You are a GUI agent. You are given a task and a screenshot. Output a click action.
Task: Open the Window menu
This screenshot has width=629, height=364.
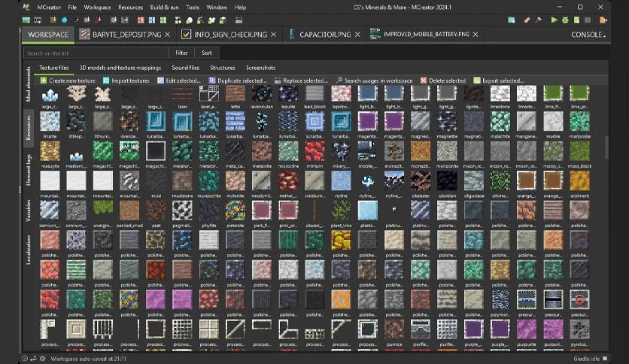217,8
